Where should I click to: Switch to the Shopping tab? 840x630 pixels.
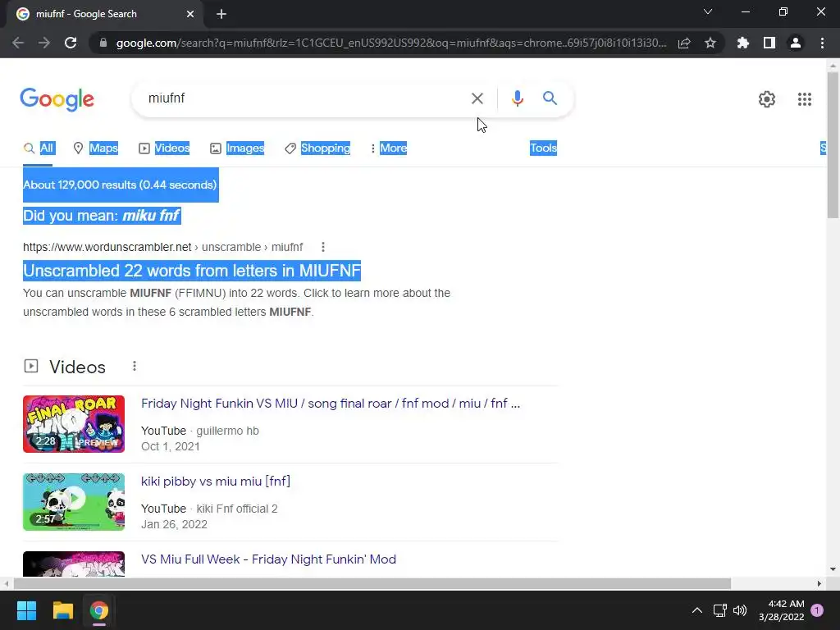(317, 148)
